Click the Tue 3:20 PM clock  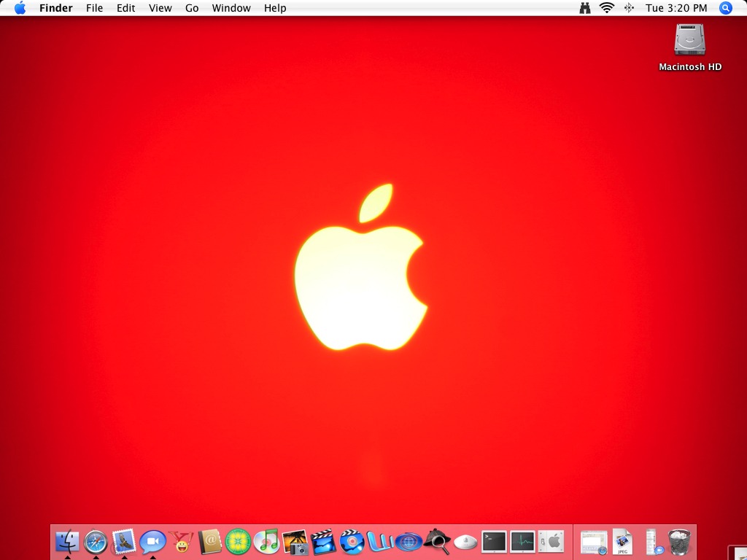click(x=676, y=8)
